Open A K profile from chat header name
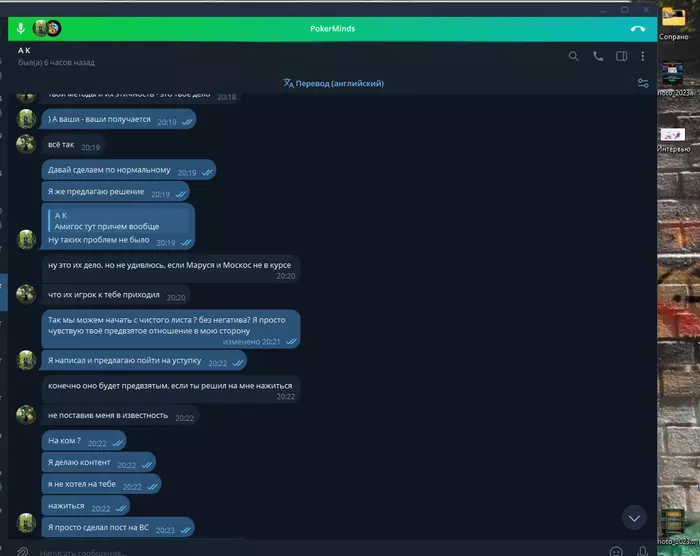The image size is (700, 556). pos(24,50)
